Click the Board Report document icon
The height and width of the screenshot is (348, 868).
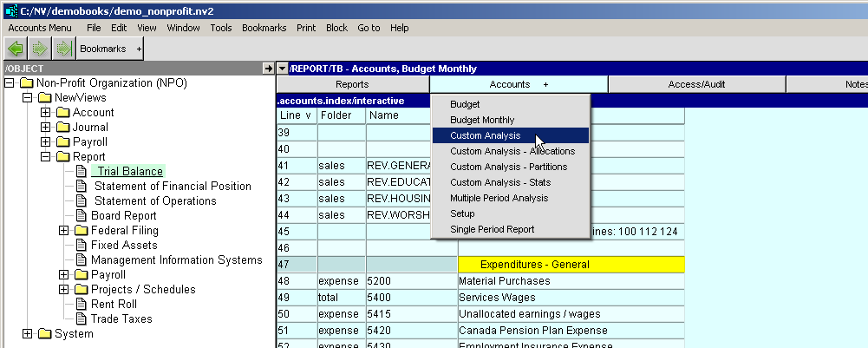82,216
